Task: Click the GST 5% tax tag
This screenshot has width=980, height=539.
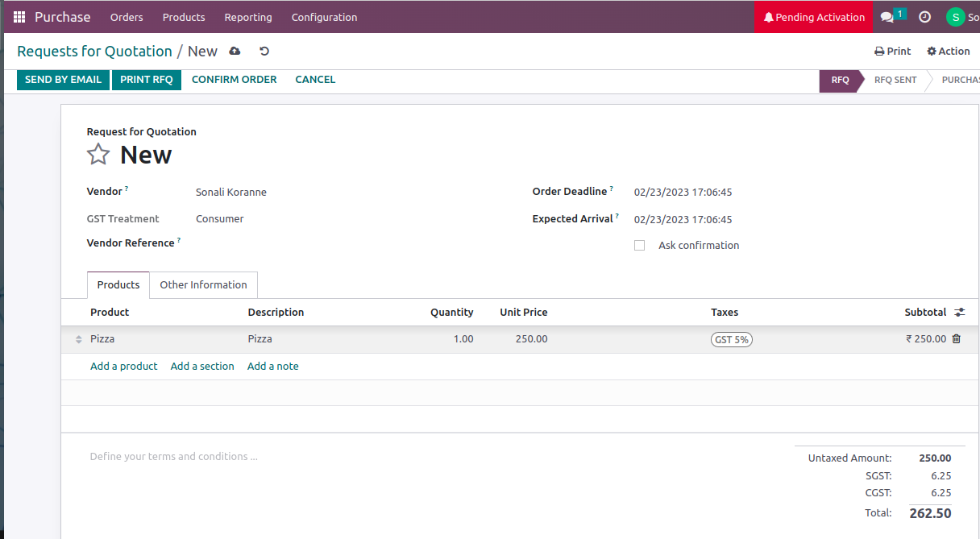Action: coord(731,340)
